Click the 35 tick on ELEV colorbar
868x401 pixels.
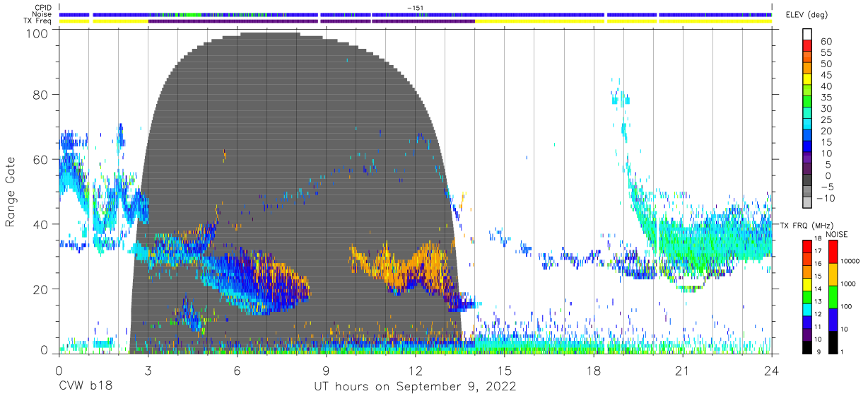click(x=826, y=98)
